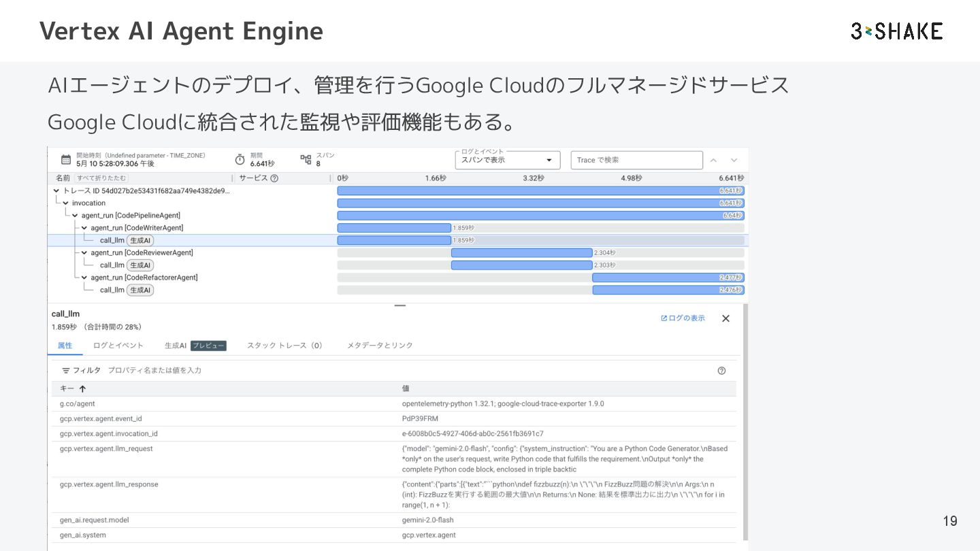This screenshot has width=980, height=551.
Task: Collapse agent_run CodePipelineAgent node
Action: click(x=75, y=216)
